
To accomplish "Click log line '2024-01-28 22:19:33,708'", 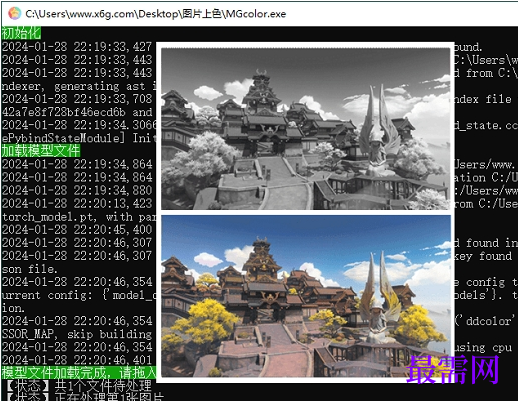I will click(77, 99).
